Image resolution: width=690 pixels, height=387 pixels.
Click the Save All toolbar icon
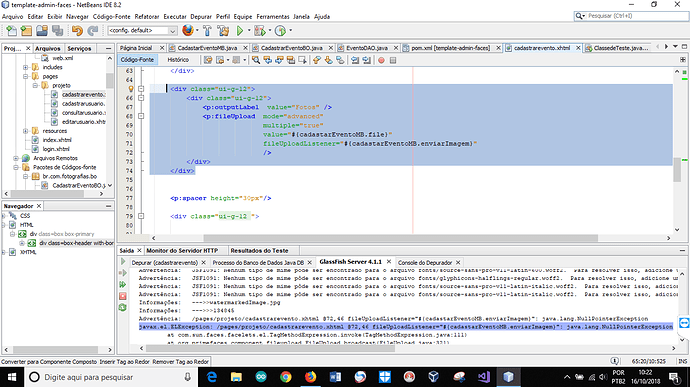(57, 30)
